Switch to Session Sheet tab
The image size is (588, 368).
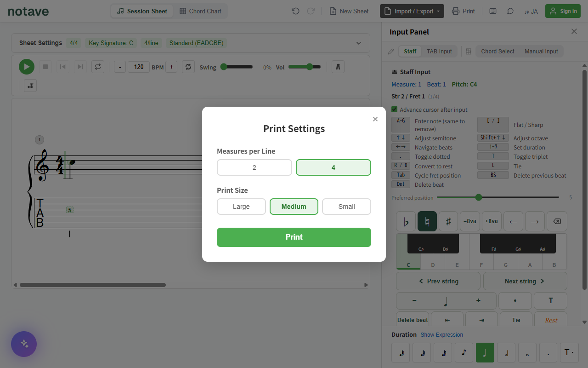(142, 11)
